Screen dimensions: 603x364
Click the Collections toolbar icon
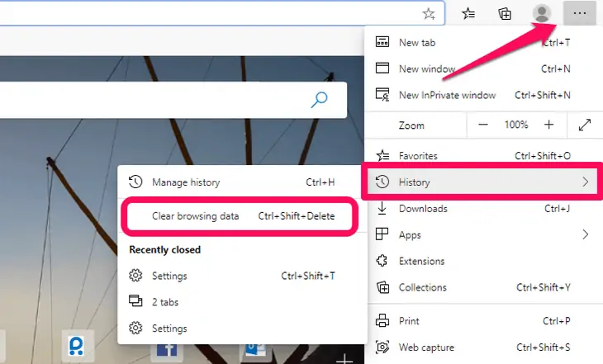[505, 13]
